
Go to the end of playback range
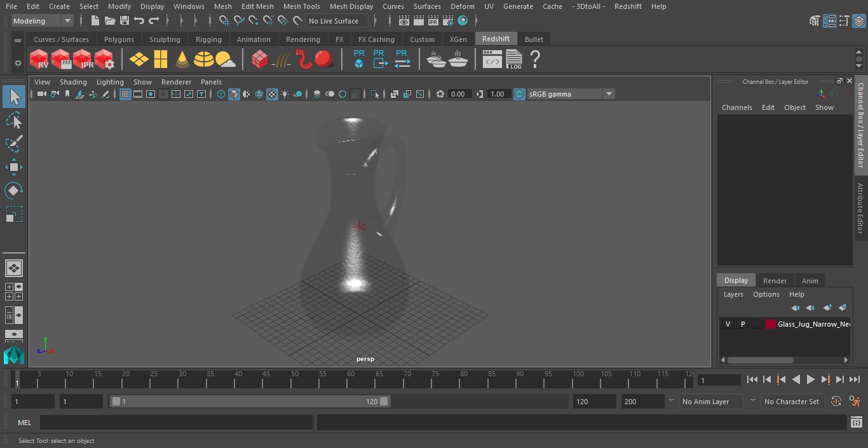(855, 379)
